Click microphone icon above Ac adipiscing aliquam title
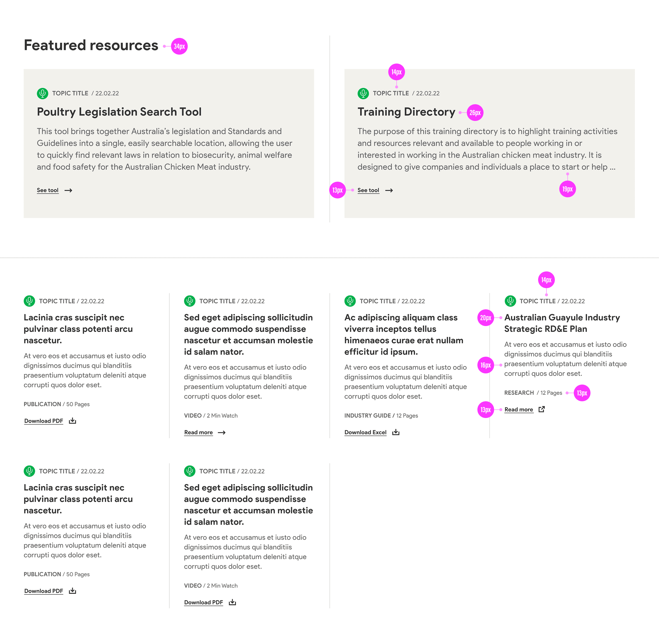This screenshot has width=659, height=644. coord(350,301)
